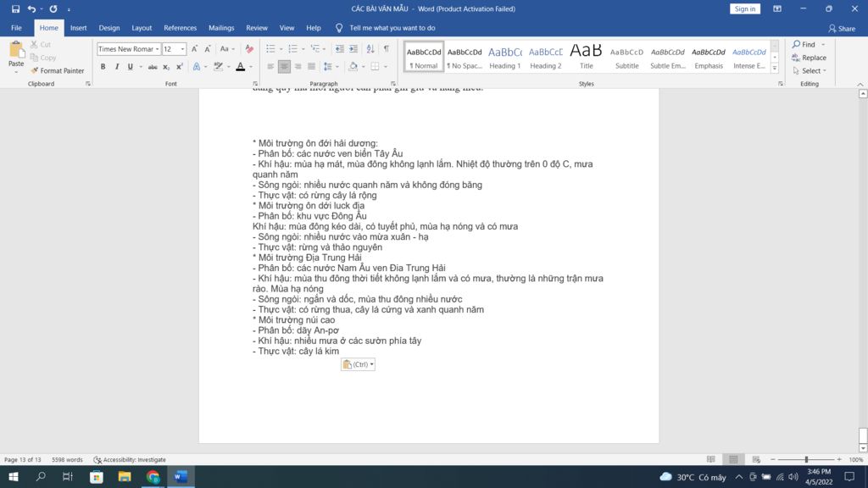
Task: Open Paste Options (Ctrl) popup
Action: coord(359,364)
